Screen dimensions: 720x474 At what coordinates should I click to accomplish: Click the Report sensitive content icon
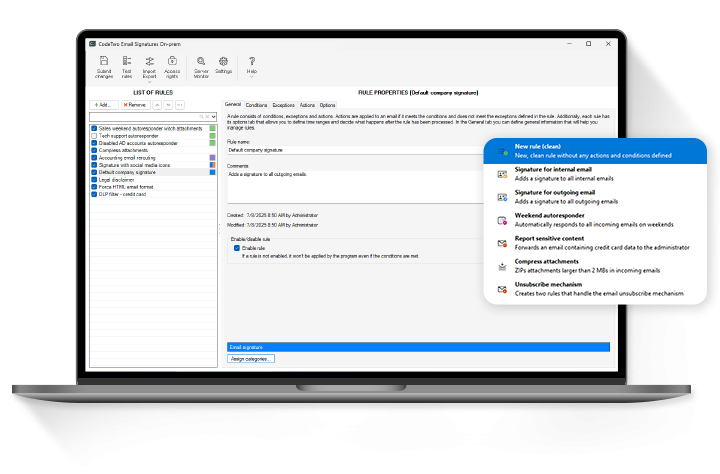(502, 243)
